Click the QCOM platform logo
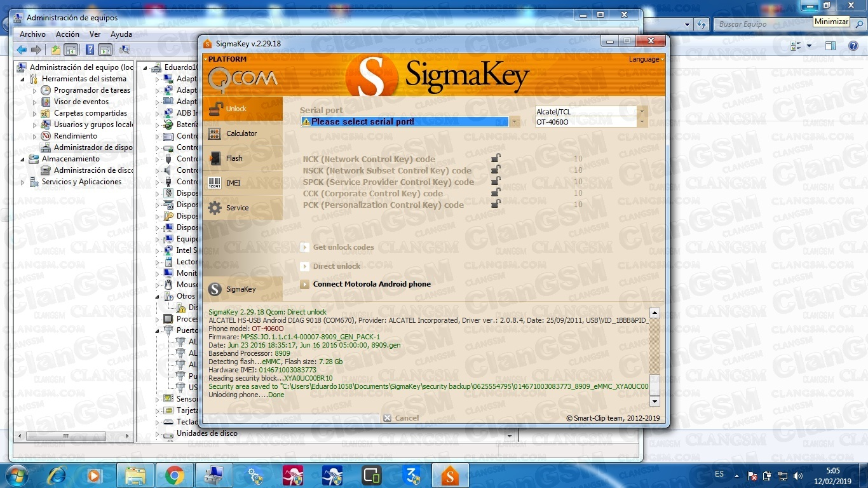The width and height of the screenshot is (868, 488). tap(243, 79)
